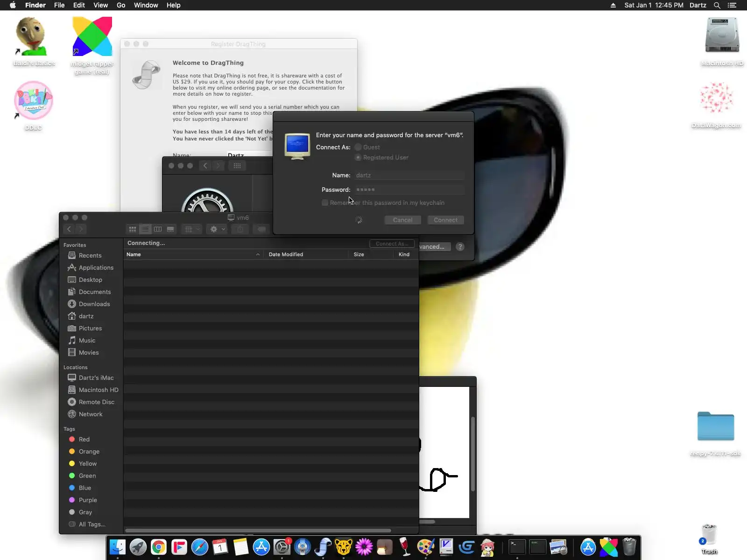Switch Finder window to gallery view
This screenshot has width=747, height=560.
tap(170, 229)
